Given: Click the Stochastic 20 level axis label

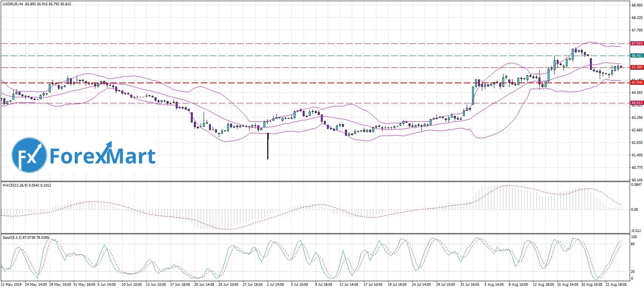Looking at the screenshot, I should click(633, 272).
